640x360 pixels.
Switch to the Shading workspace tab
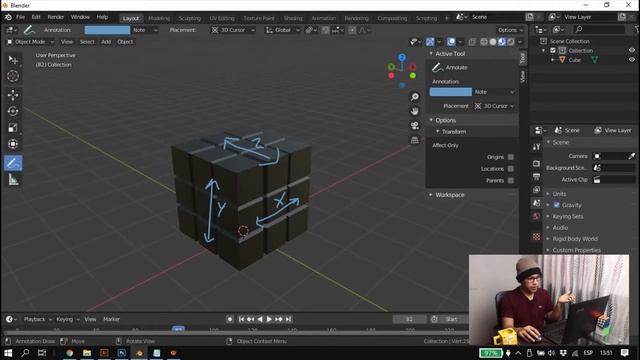(293, 18)
